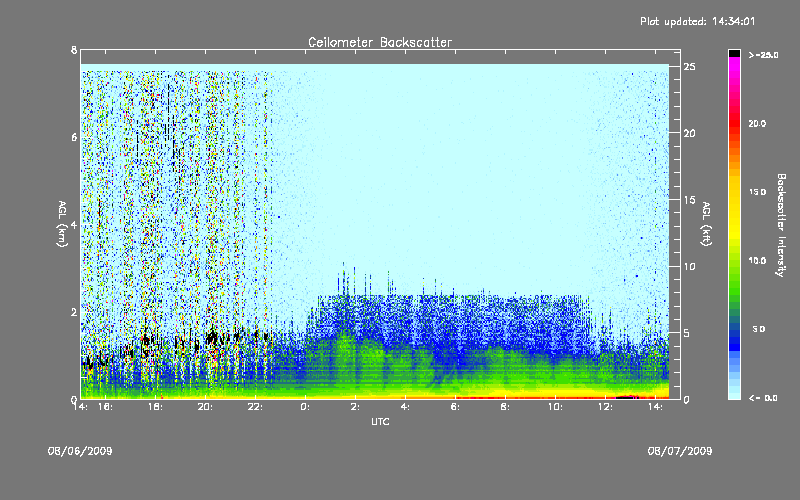Click the Ceilometer Backscatter plot title
800x500 pixels.
pos(380,42)
